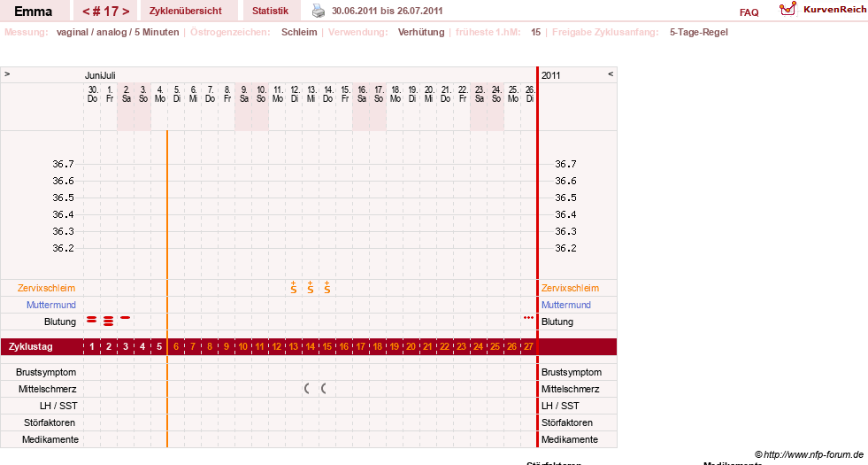Open the FAQ link
This screenshot has height=465, width=868.
tap(749, 12)
